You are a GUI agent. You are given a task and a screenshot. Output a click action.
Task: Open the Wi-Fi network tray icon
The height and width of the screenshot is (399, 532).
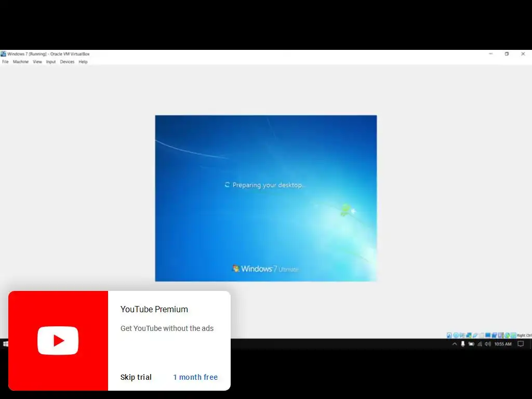(x=480, y=344)
